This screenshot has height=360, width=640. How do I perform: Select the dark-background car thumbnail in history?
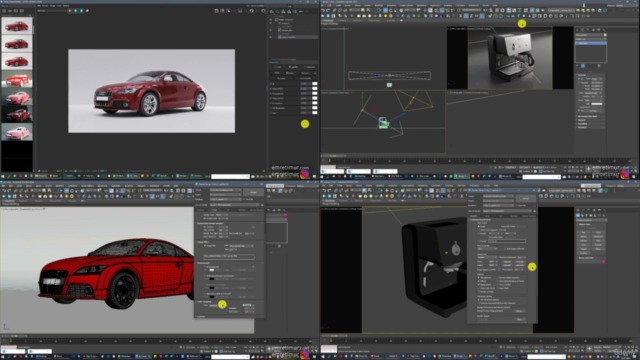tap(17, 114)
